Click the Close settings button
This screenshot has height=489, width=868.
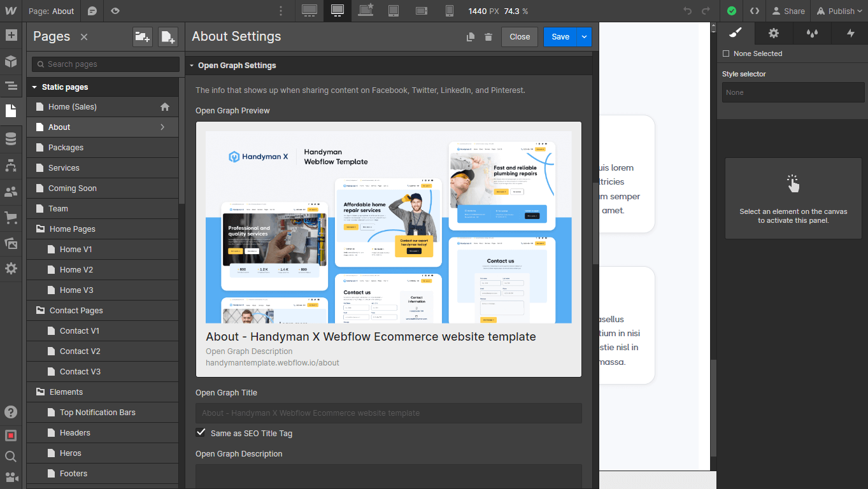tap(520, 37)
